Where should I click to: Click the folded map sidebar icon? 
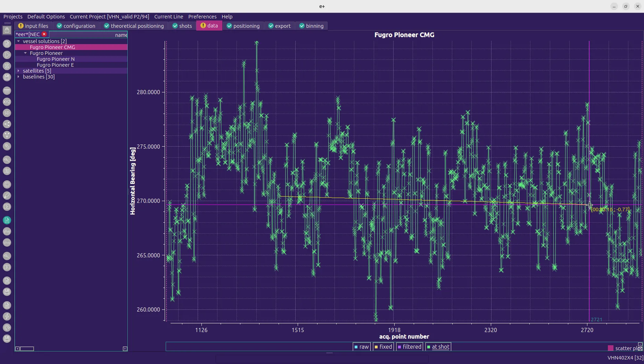pyautogui.click(x=7, y=171)
